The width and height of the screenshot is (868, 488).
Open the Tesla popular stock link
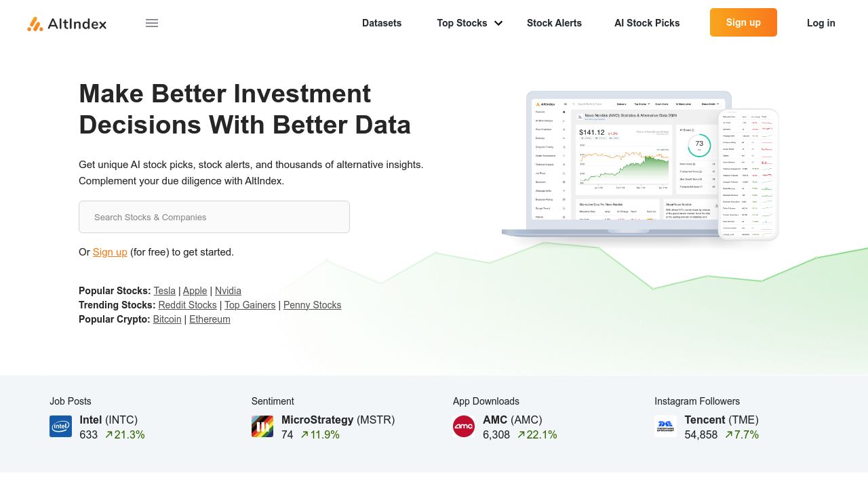click(164, 291)
